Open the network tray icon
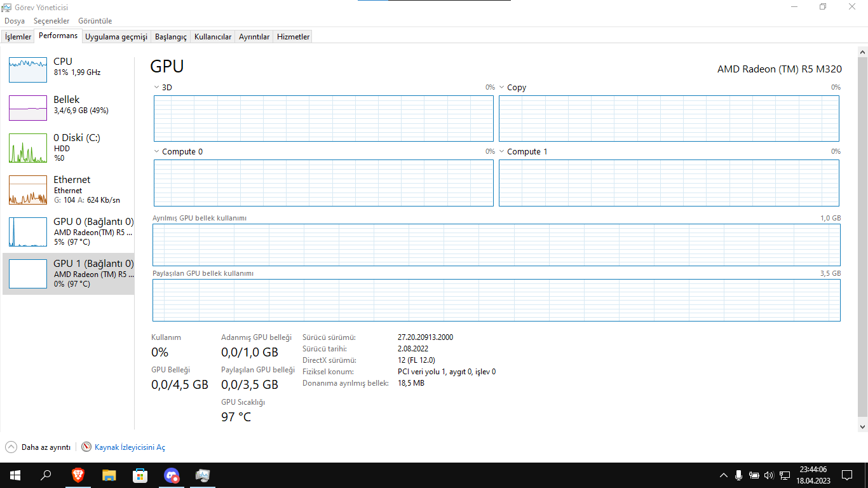The width and height of the screenshot is (868, 488). click(x=785, y=475)
